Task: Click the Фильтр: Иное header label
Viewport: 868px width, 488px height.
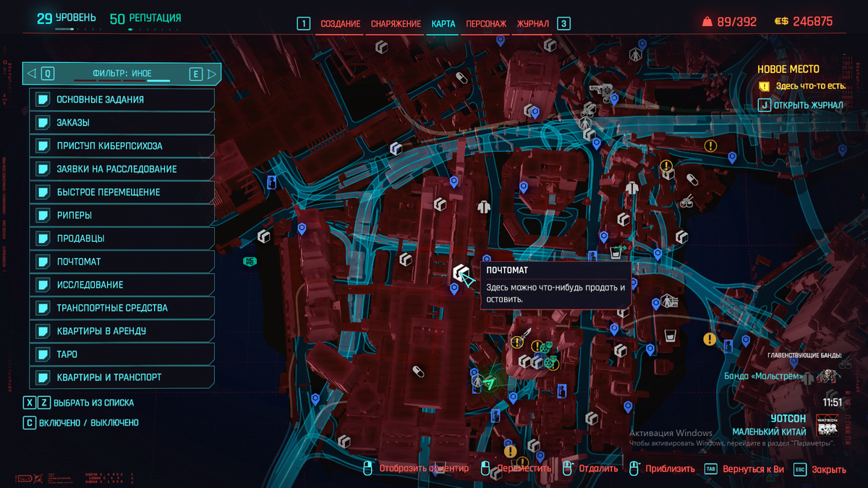Action: 122,74
